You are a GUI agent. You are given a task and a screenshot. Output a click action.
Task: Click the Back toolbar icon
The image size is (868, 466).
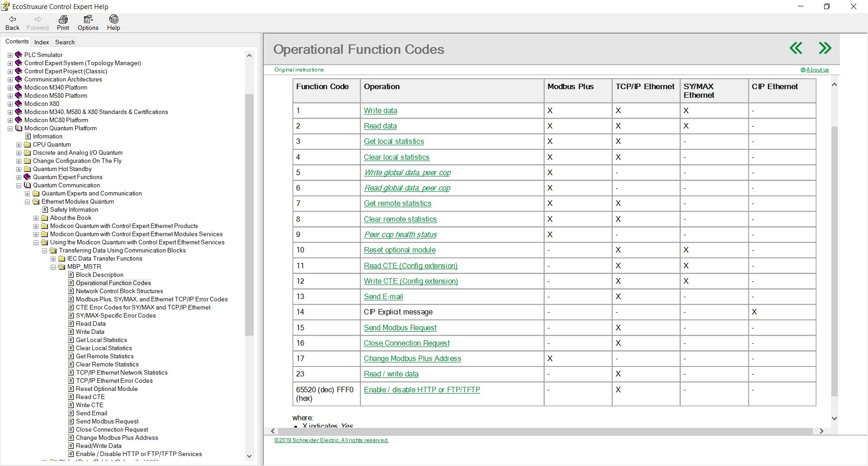(13, 19)
